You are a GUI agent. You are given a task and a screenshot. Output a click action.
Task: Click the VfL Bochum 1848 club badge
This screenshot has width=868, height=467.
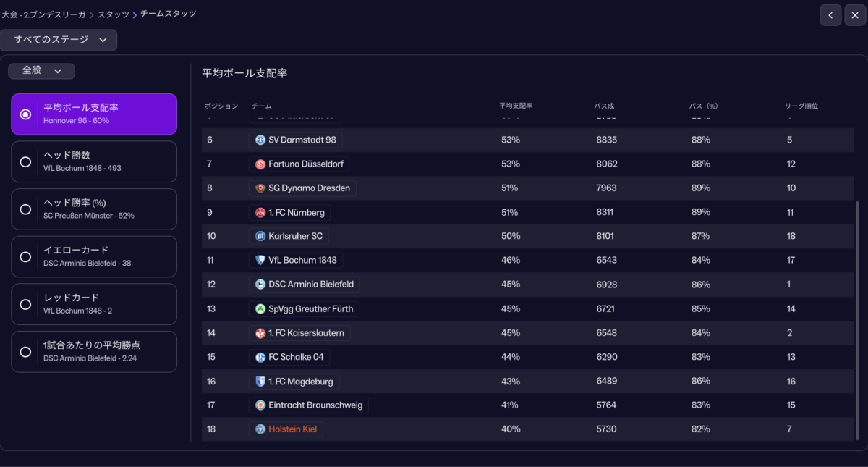pyautogui.click(x=260, y=260)
